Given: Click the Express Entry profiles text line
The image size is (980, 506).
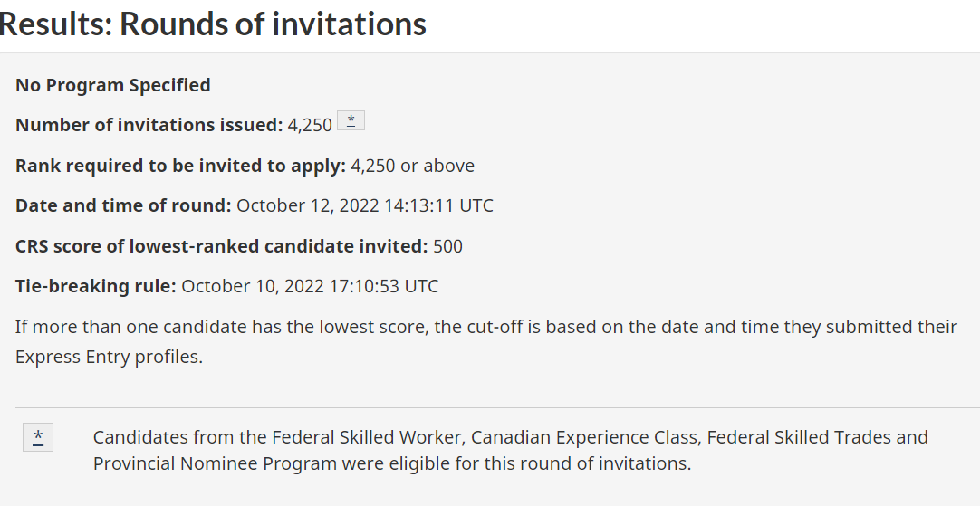Looking at the screenshot, I should coord(110,357).
